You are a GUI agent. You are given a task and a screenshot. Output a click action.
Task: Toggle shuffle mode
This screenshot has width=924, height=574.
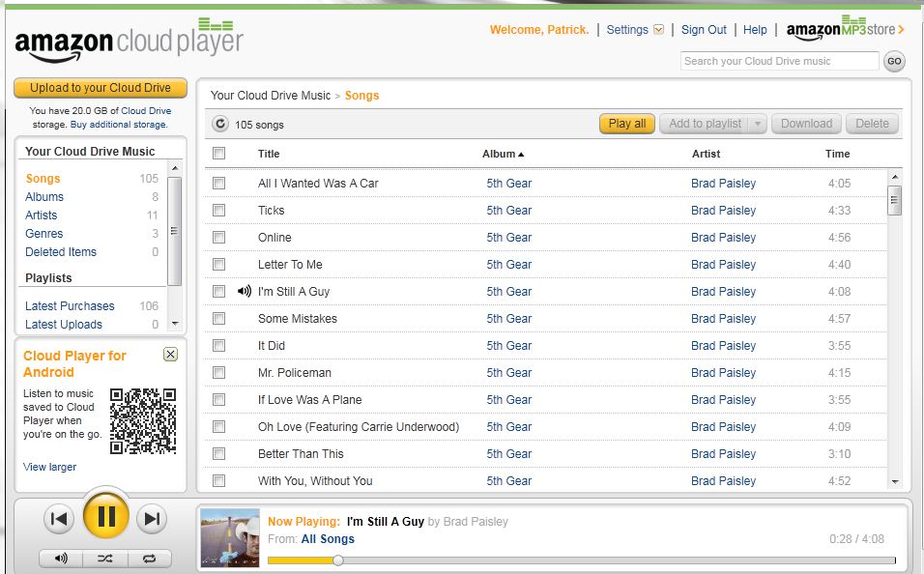coord(105,558)
